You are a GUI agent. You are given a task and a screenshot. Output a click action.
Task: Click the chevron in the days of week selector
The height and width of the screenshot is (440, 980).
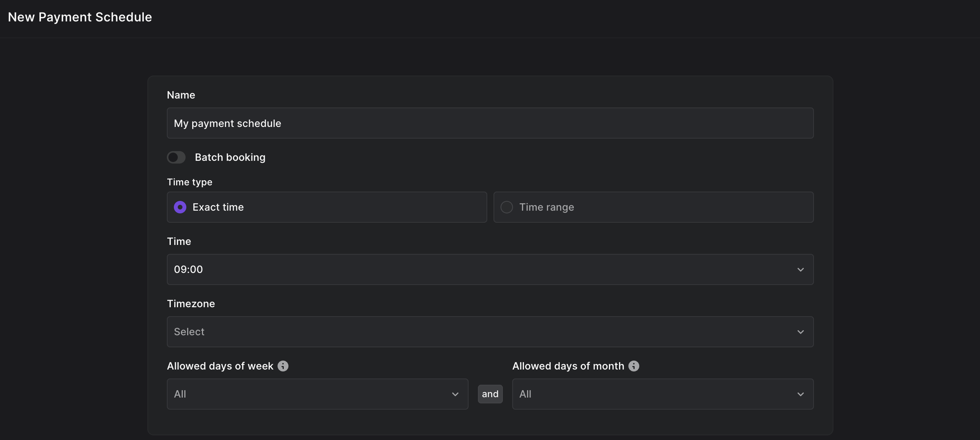click(455, 394)
